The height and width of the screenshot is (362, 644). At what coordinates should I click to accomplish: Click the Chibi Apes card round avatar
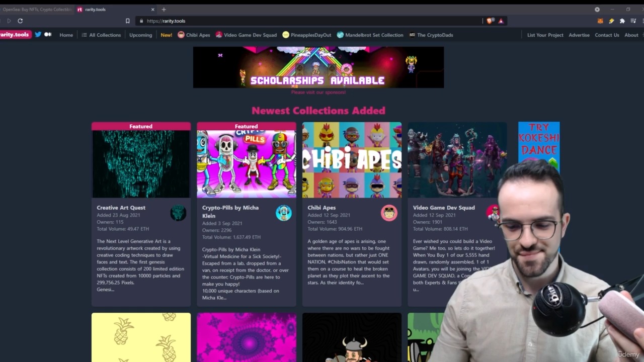(389, 213)
